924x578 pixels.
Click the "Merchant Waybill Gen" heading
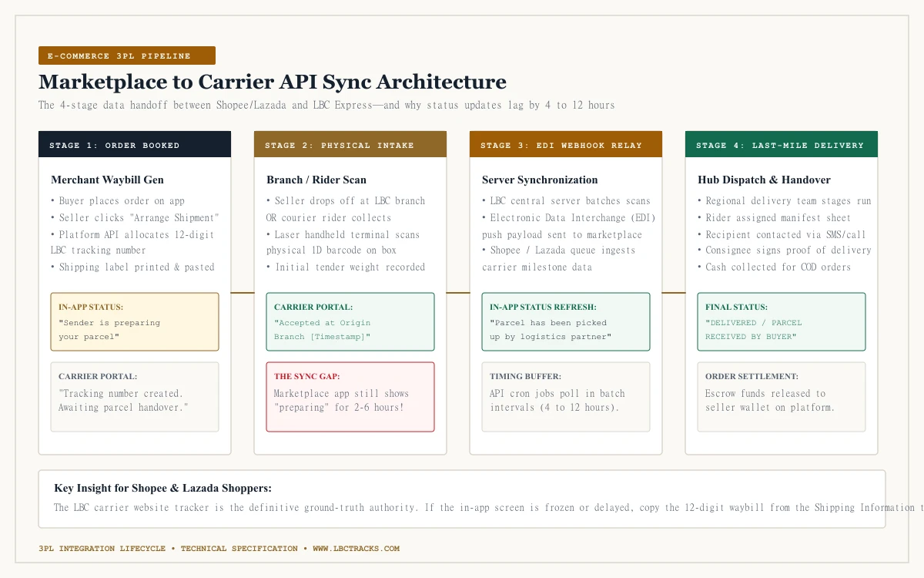coord(108,180)
